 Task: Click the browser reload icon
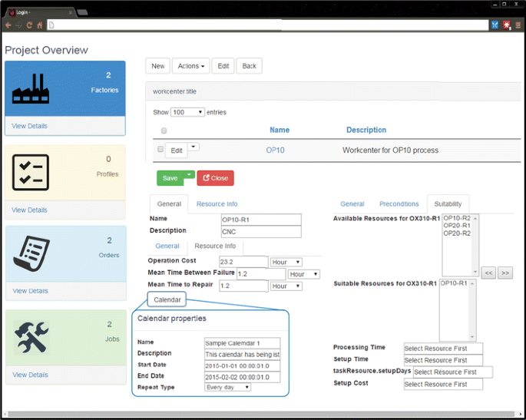point(30,25)
